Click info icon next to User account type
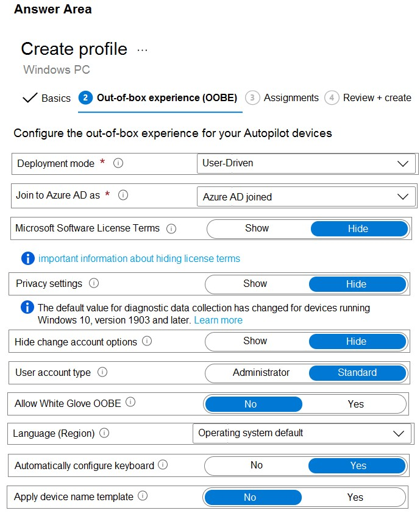The image size is (420, 516). pos(102,372)
